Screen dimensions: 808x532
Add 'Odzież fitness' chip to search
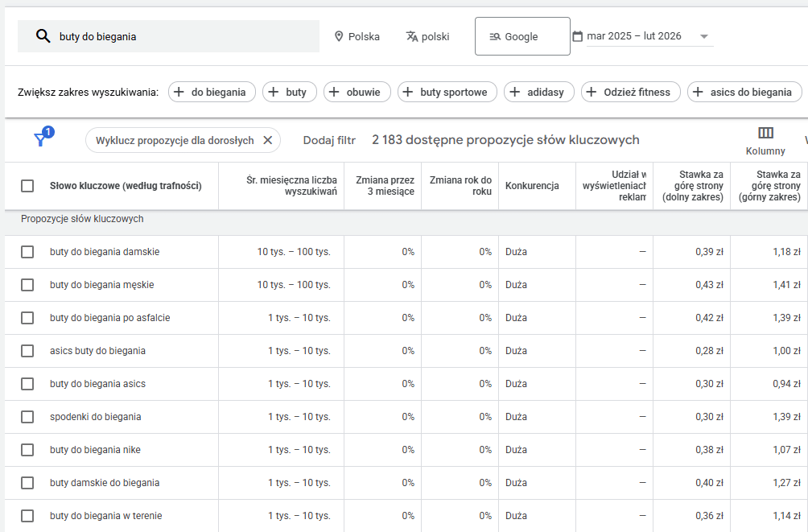click(631, 93)
